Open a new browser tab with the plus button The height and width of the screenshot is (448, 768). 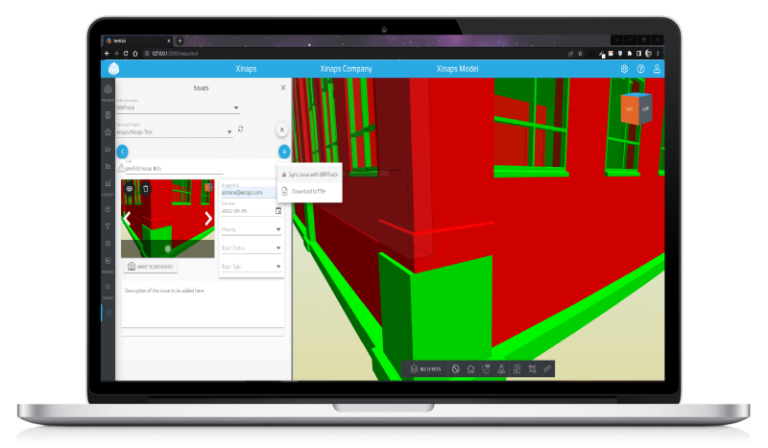[180, 41]
